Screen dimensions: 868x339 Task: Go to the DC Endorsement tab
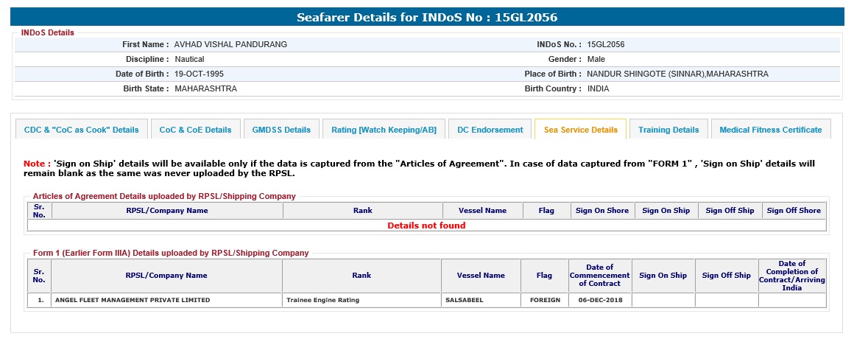click(x=490, y=130)
